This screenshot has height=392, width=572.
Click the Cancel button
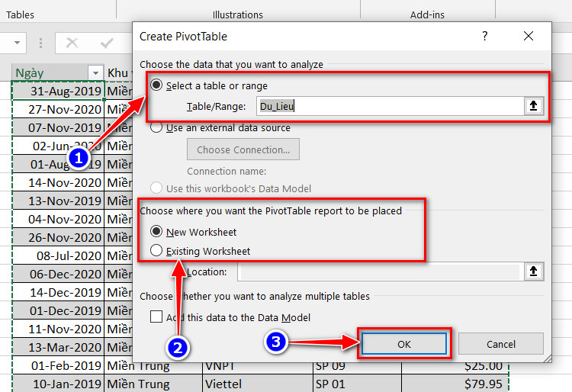(x=501, y=344)
